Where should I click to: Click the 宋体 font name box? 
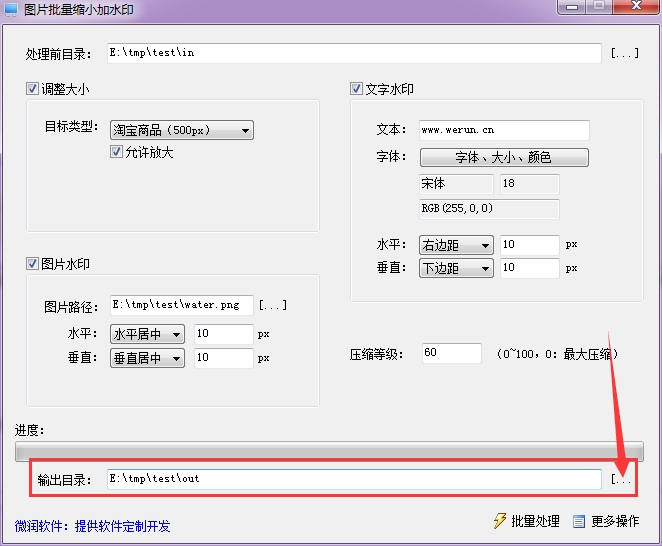click(x=456, y=184)
